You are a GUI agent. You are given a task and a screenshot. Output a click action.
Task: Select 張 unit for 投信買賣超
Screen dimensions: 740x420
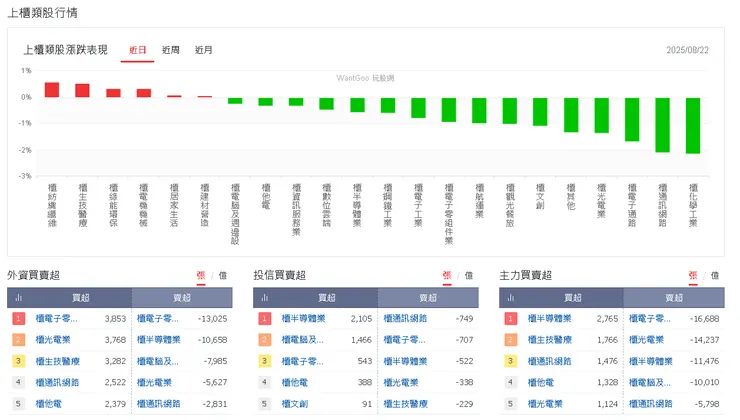(x=447, y=275)
